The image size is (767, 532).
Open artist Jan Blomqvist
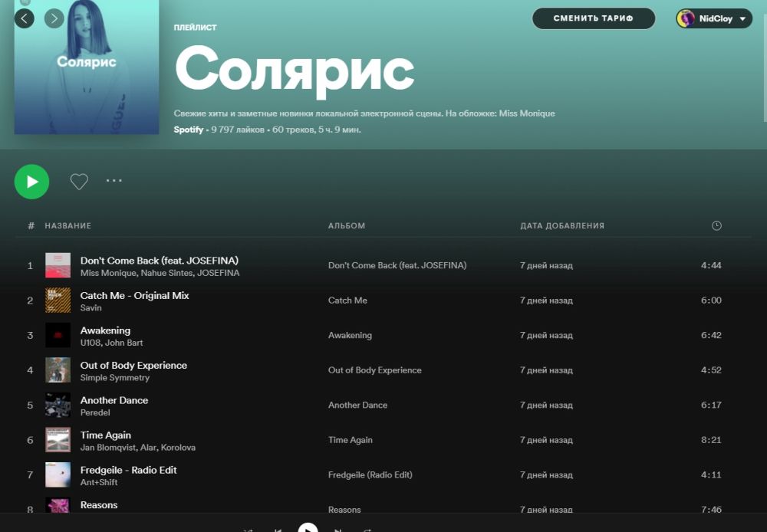coord(107,448)
